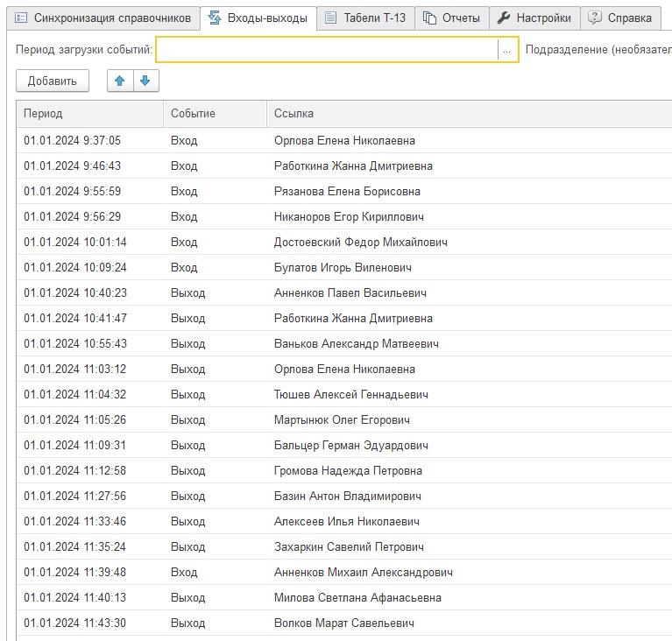Open the period picker ellipsis button
Screen dimensions: 672x641
pyautogui.click(x=506, y=51)
